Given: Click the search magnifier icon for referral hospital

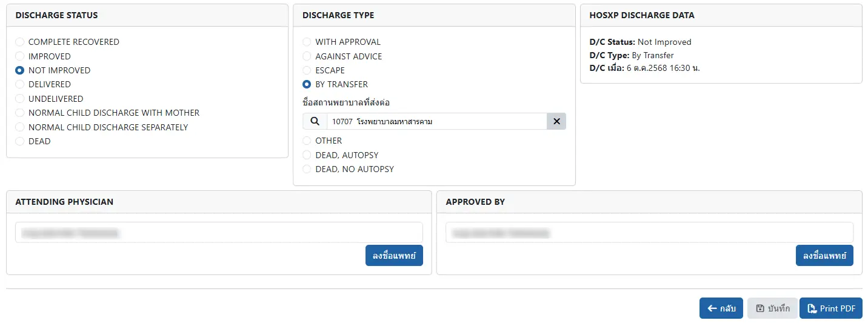Looking at the screenshot, I should pyautogui.click(x=315, y=121).
